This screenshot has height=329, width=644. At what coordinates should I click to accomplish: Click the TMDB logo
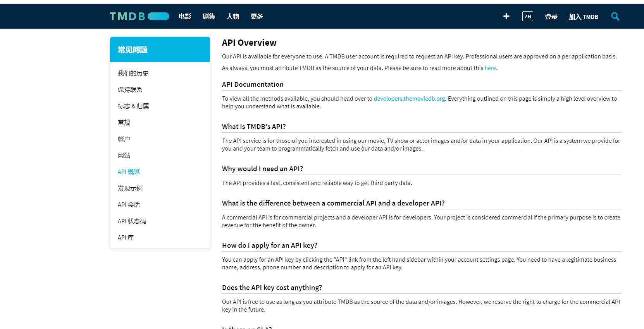click(x=139, y=16)
